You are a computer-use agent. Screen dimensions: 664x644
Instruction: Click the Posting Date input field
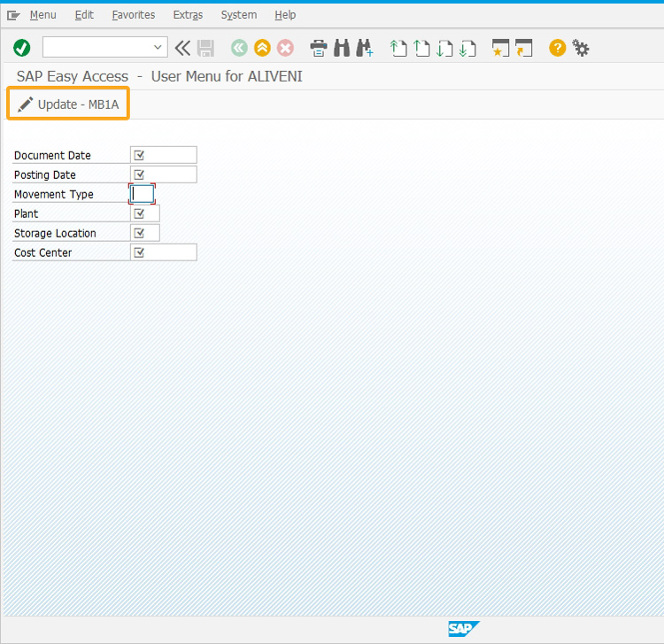coord(164,175)
